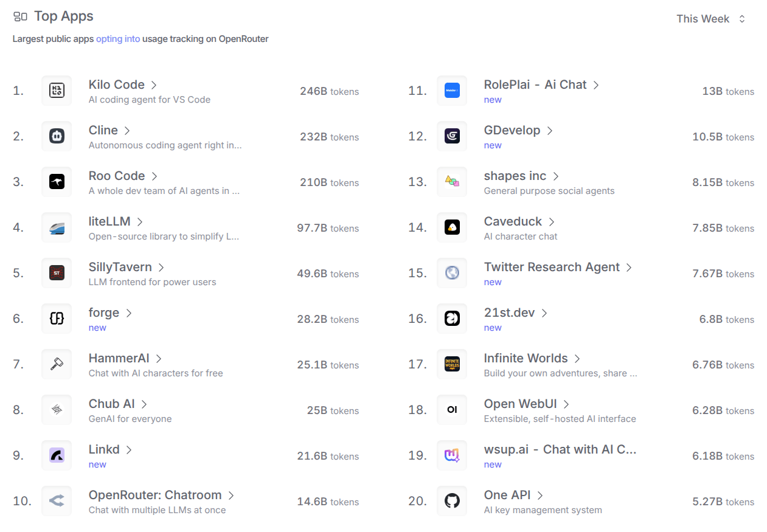Image resolution: width=767 pixels, height=532 pixels.
Task: Click the One API GitHub icon
Action: (x=452, y=501)
